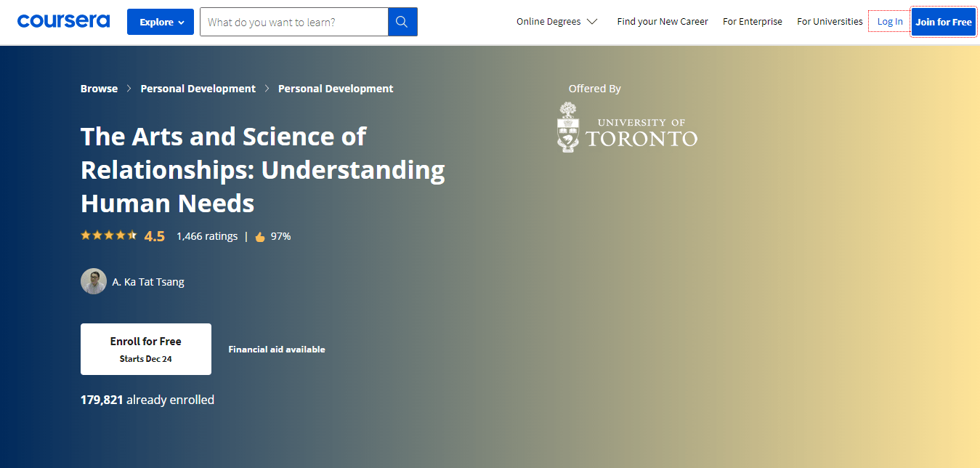This screenshot has width=980, height=468.
Task: Expand the Online Degrees dropdown
Action: click(x=556, y=22)
